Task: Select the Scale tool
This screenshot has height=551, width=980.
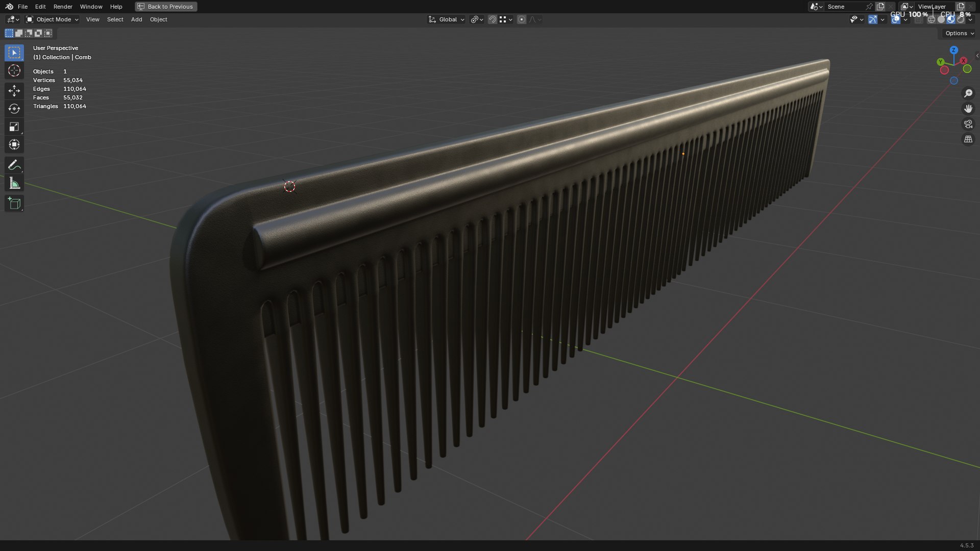Action: click(14, 127)
